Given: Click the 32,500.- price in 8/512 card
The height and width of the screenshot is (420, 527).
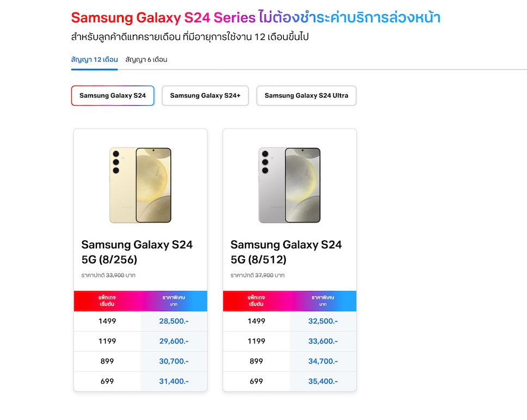Looking at the screenshot, I should coord(323,321).
